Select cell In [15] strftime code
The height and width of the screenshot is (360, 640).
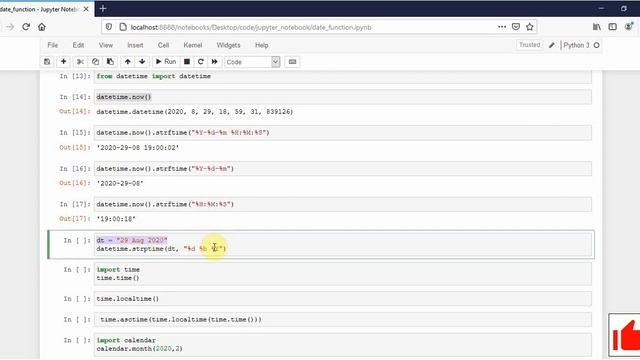(342, 133)
